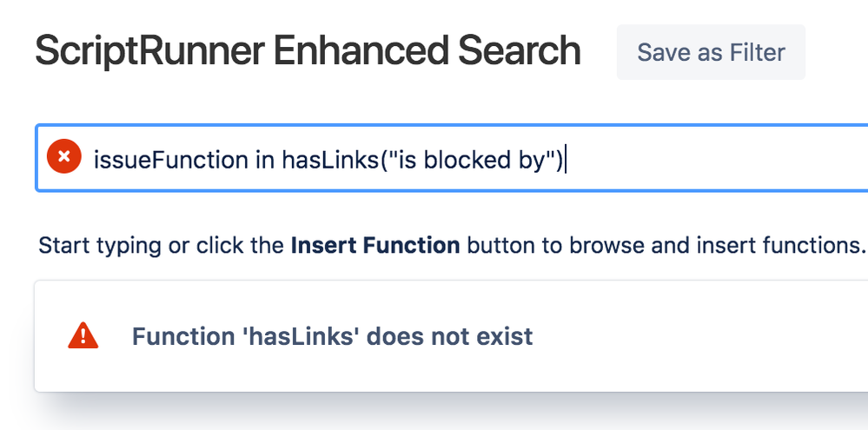This screenshot has height=430, width=868.
Task: Click the red warning triangle icon
Action: point(83,336)
